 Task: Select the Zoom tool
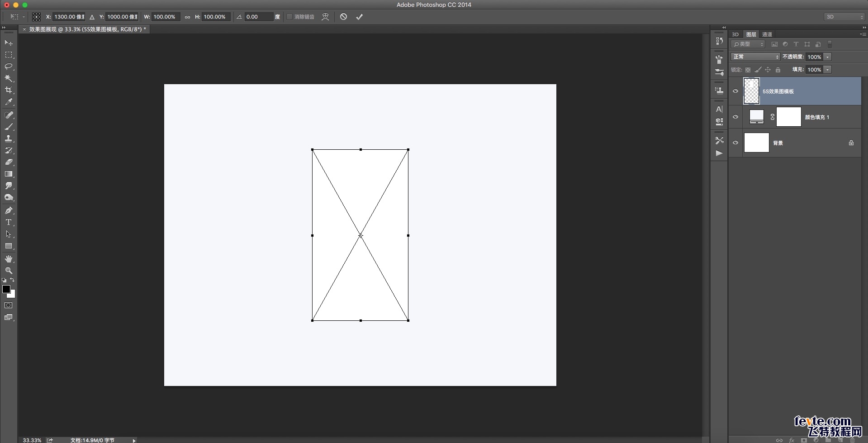click(x=9, y=271)
